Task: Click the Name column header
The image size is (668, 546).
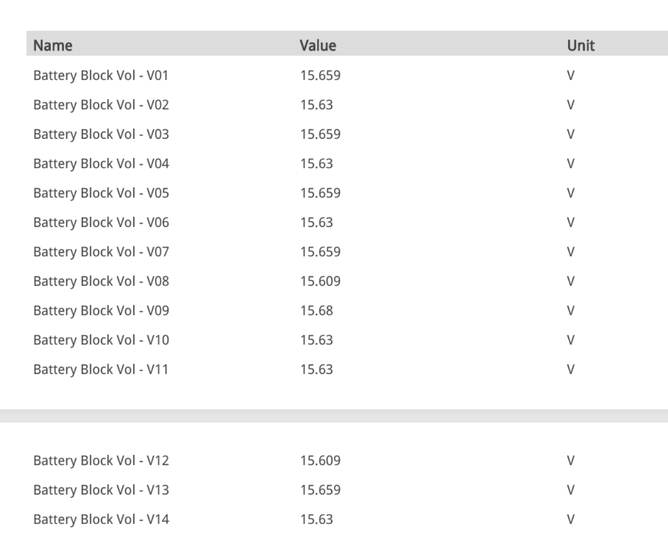Action: click(x=53, y=45)
